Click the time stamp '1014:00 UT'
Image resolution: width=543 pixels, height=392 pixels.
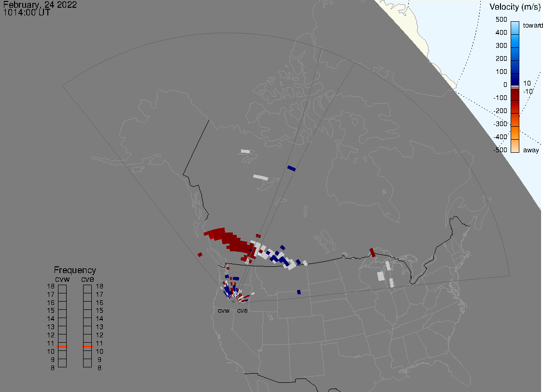(27, 13)
